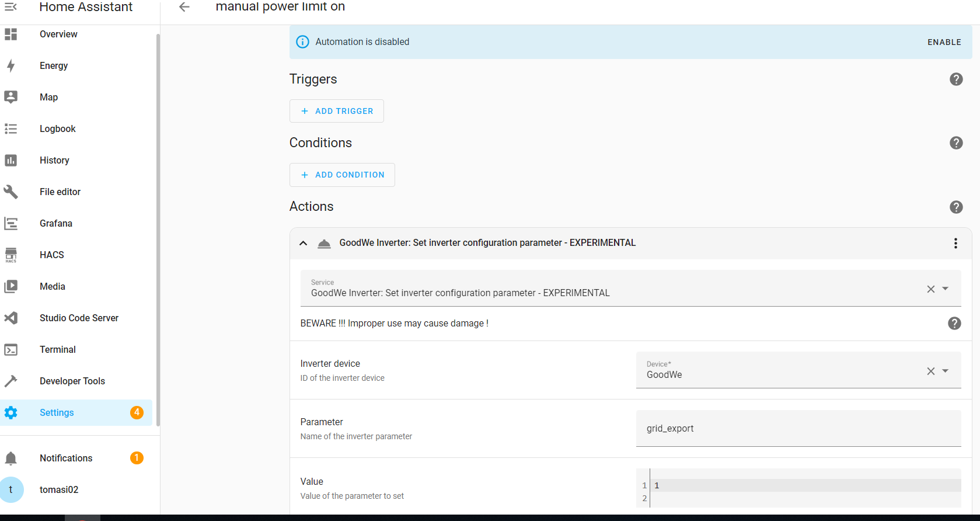This screenshot has width=980, height=521.
Task: Click the Notifications badge showing 1
Action: click(137, 458)
